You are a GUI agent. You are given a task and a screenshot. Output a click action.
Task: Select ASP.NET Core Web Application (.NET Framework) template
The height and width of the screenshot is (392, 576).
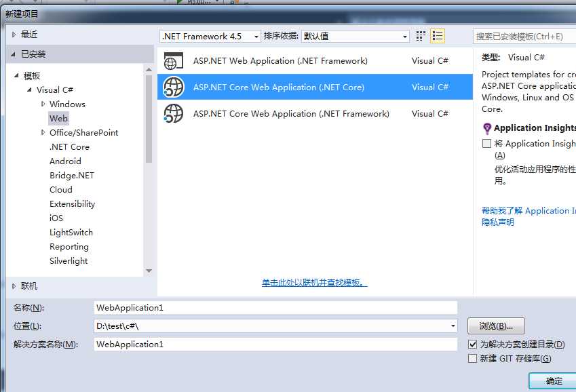[x=315, y=113]
